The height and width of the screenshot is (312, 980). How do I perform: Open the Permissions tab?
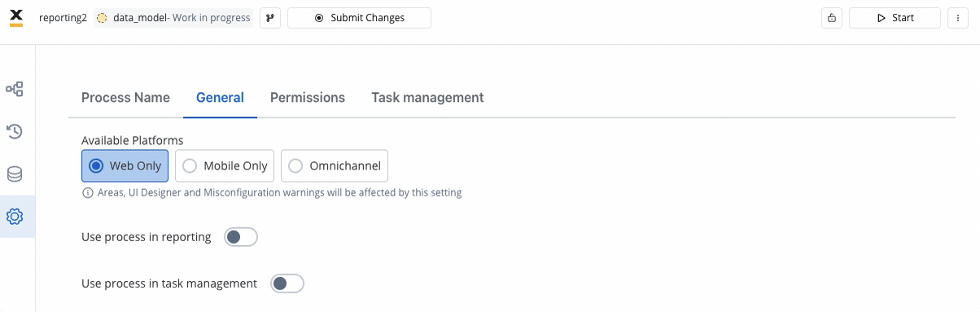click(x=308, y=98)
